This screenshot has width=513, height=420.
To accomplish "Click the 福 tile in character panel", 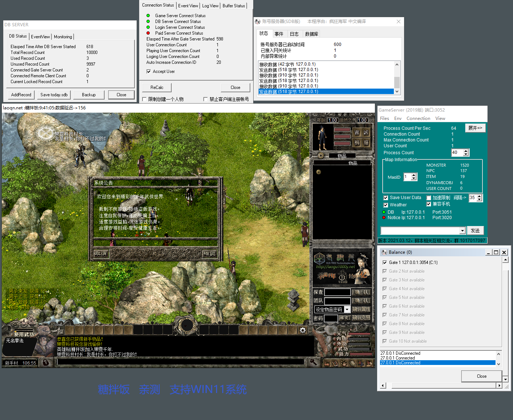I will [x=366, y=143].
